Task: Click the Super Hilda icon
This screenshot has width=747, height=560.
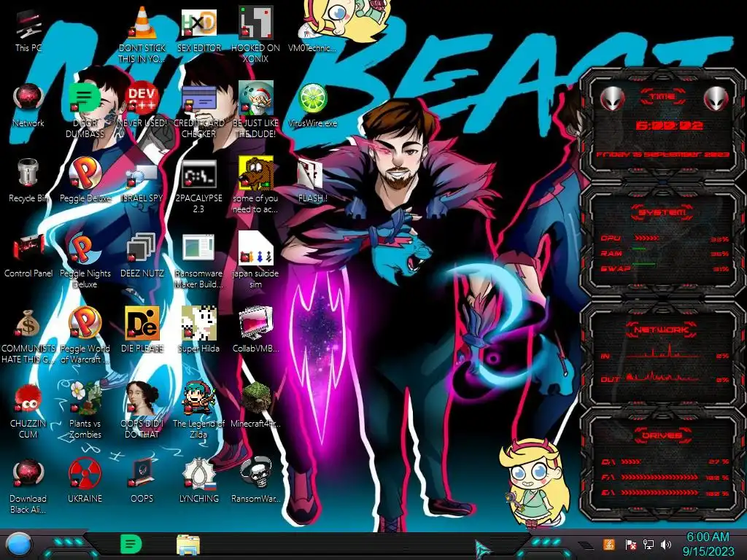Action: (x=199, y=330)
